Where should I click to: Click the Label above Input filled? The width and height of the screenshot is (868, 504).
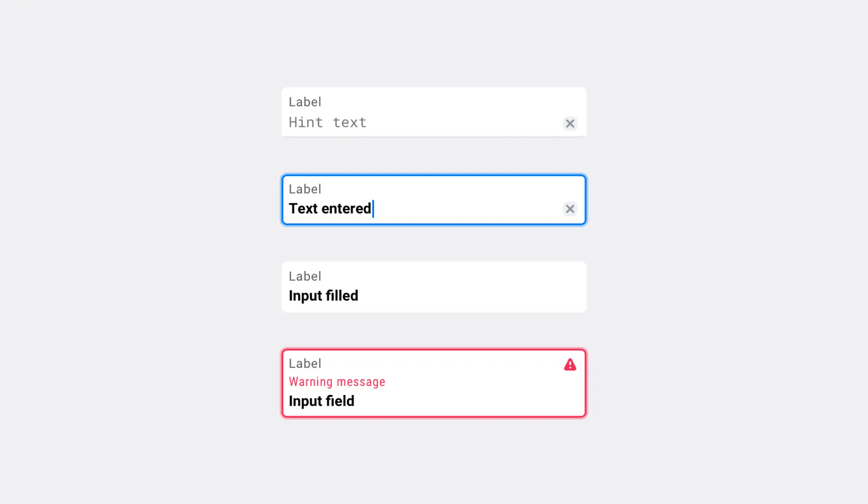tap(305, 276)
